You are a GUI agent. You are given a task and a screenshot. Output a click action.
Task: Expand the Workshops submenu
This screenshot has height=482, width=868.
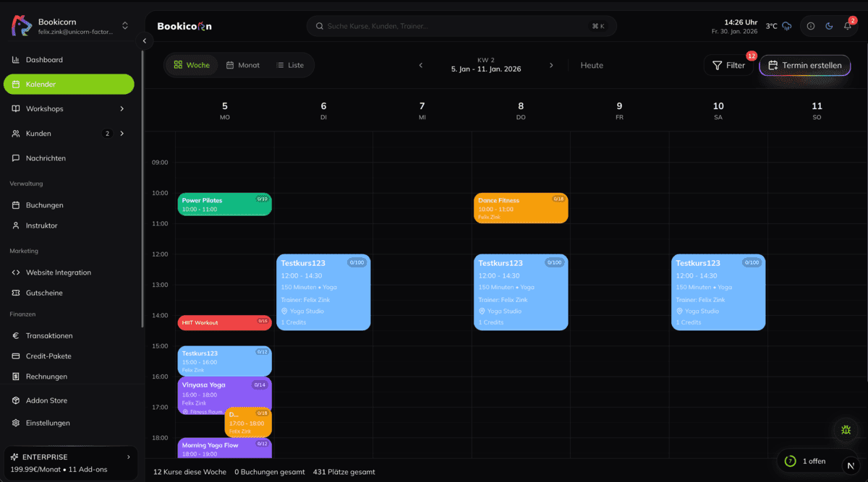[x=122, y=109]
